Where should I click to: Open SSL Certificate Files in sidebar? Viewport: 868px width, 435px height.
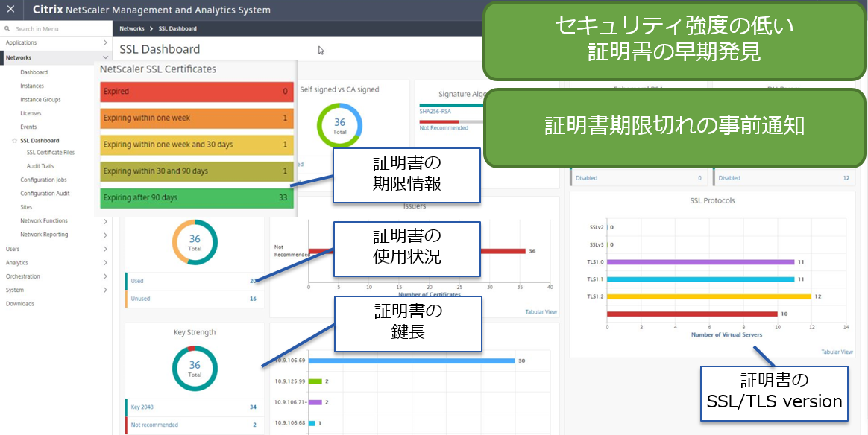coord(51,153)
